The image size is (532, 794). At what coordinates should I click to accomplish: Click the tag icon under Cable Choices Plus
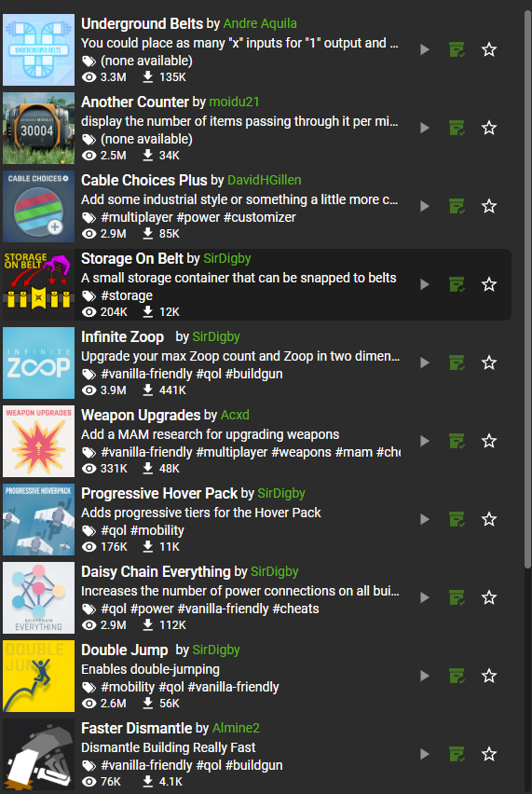point(89,218)
